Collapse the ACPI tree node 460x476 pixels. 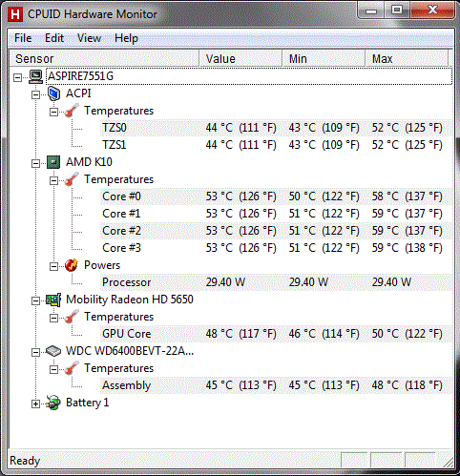click(36, 94)
